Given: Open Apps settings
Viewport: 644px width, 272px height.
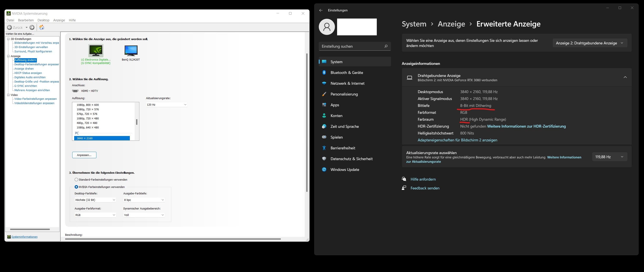Looking at the screenshot, I should 355,105.
